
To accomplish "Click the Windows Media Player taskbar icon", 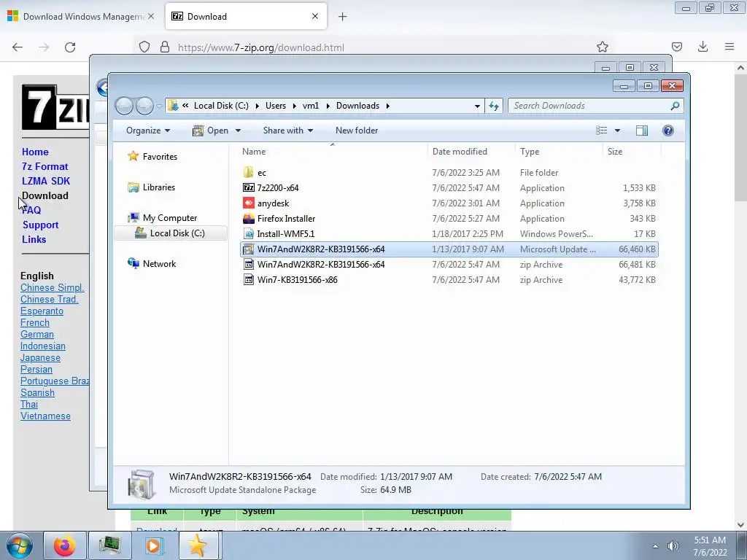I will (x=153, y=545).
